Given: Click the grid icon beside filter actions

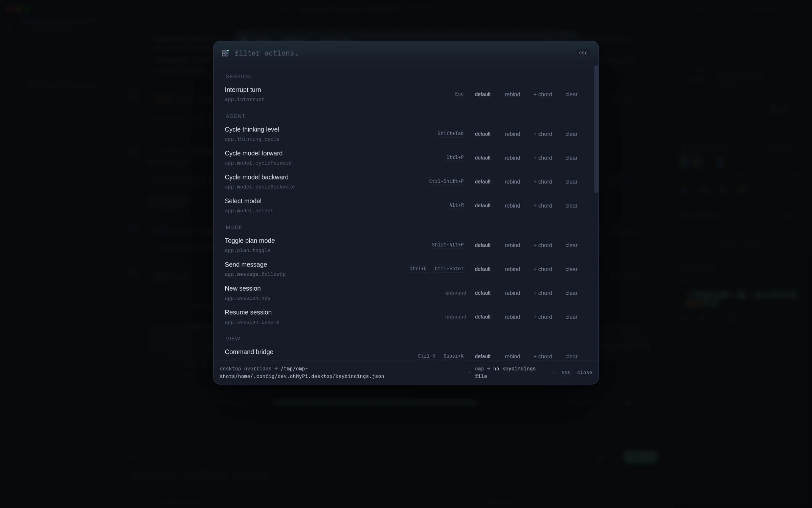Looking at the screenshot, I should pyautogui.click(x=225, y=53).
